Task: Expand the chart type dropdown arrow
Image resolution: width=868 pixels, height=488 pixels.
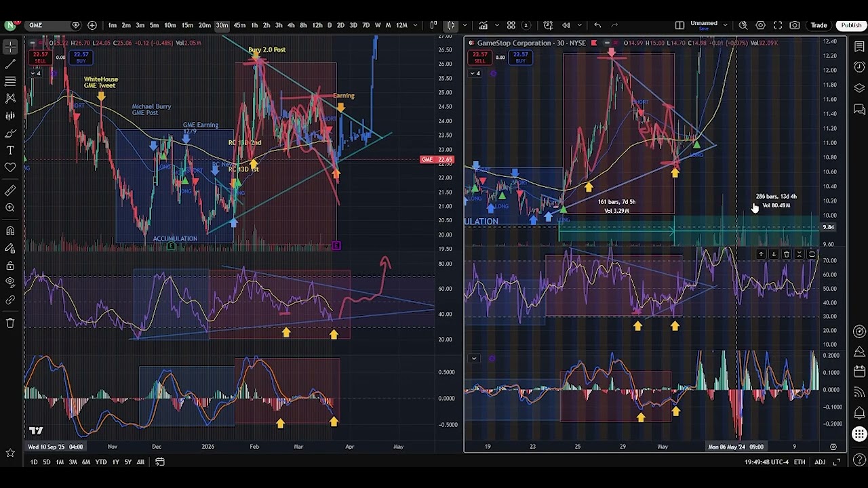Action: pos(465,25)
